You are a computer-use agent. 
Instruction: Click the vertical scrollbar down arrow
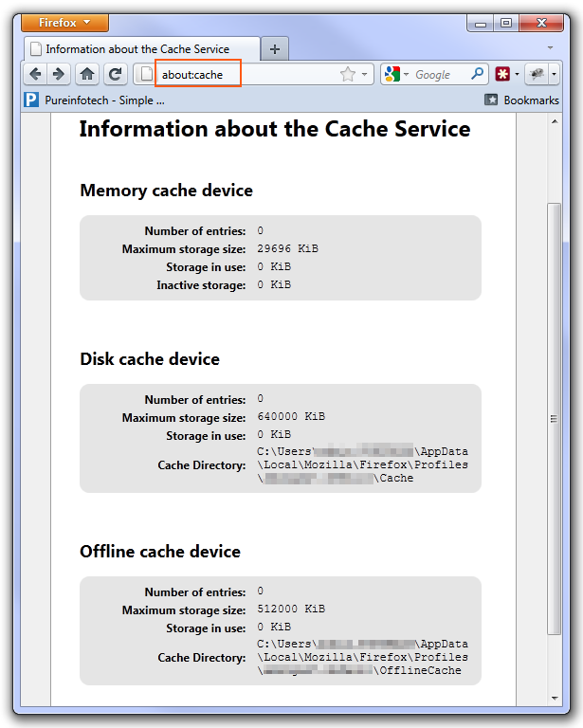point(555,698)
